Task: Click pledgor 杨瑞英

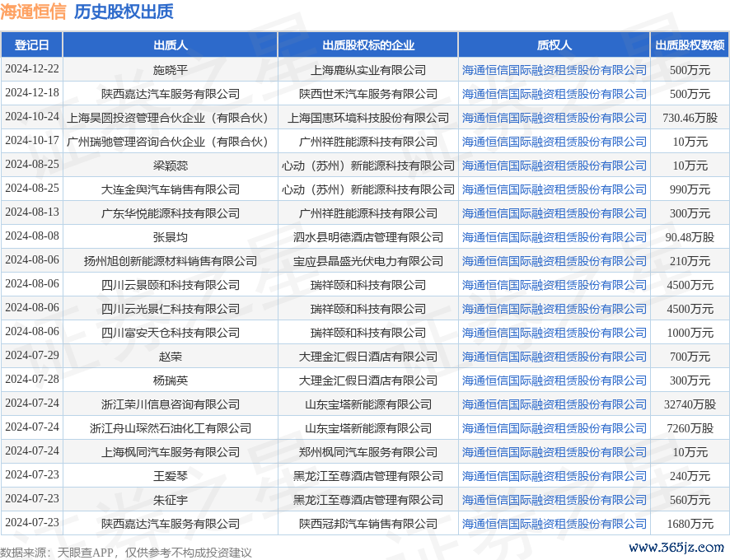Action: 171,380
